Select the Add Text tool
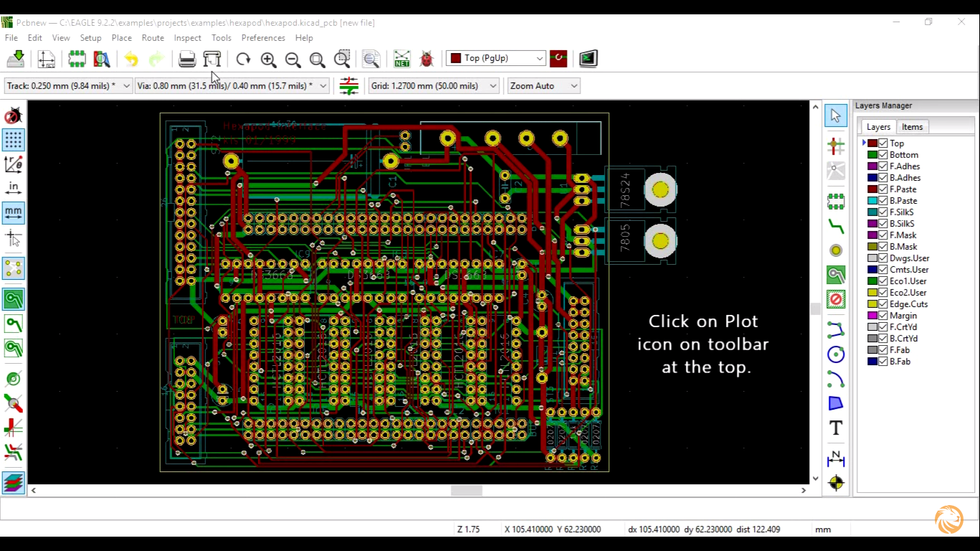This screenshot has height=551, width=980. [836, 428]
